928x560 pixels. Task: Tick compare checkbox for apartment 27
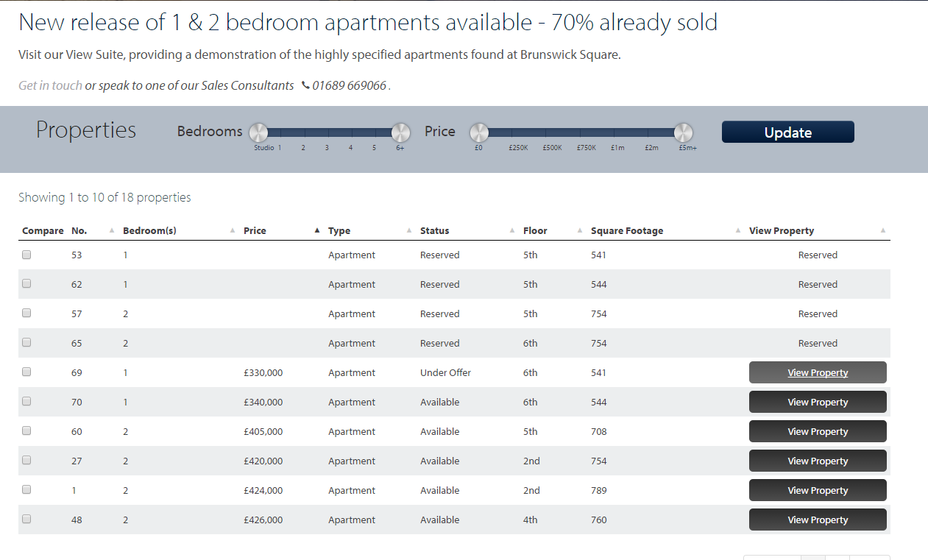[26, 461]
